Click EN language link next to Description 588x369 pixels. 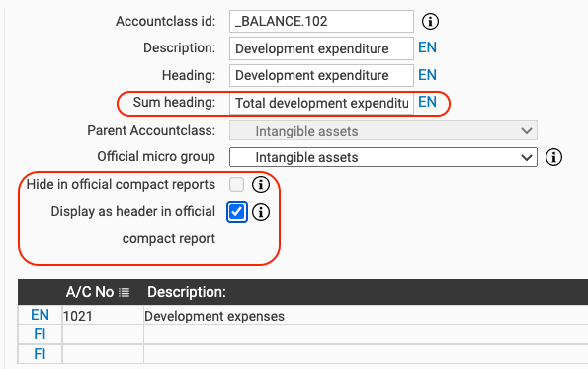[427, 47]
